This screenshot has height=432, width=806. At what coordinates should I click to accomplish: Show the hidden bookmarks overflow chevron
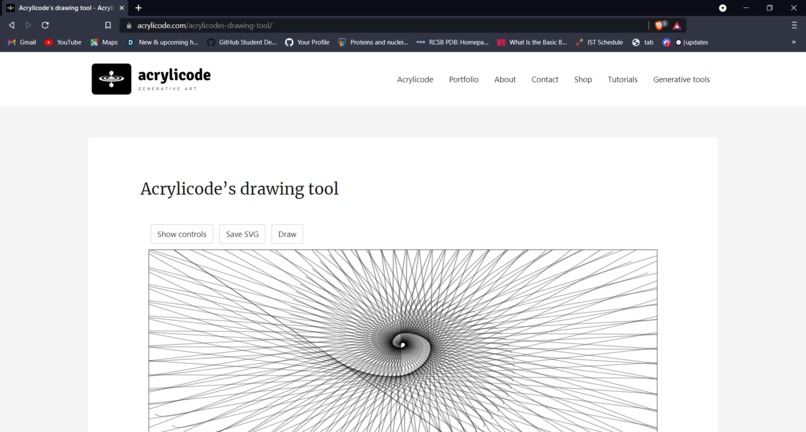pos(794,42)
